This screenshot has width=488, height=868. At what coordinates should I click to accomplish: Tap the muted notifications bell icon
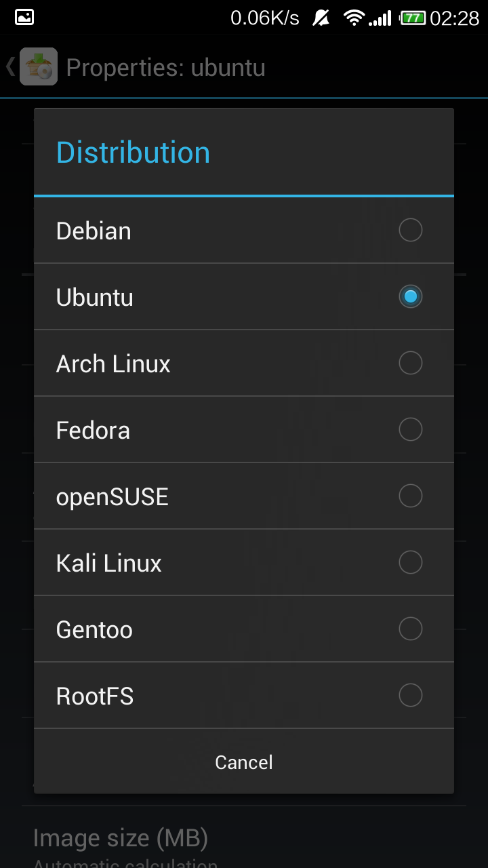[x=321, y=18]
